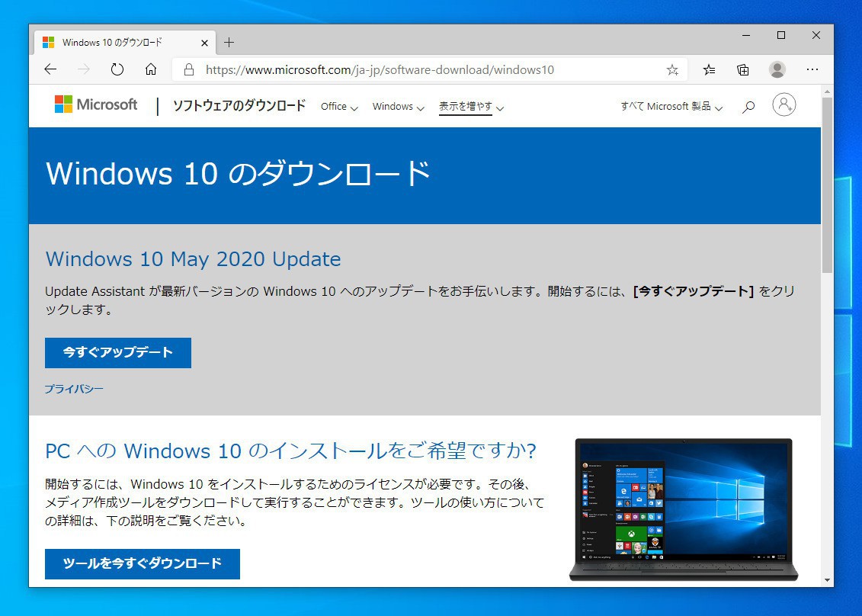Maximize the Edge window
The image size is (862, 616).
(780, 35)
